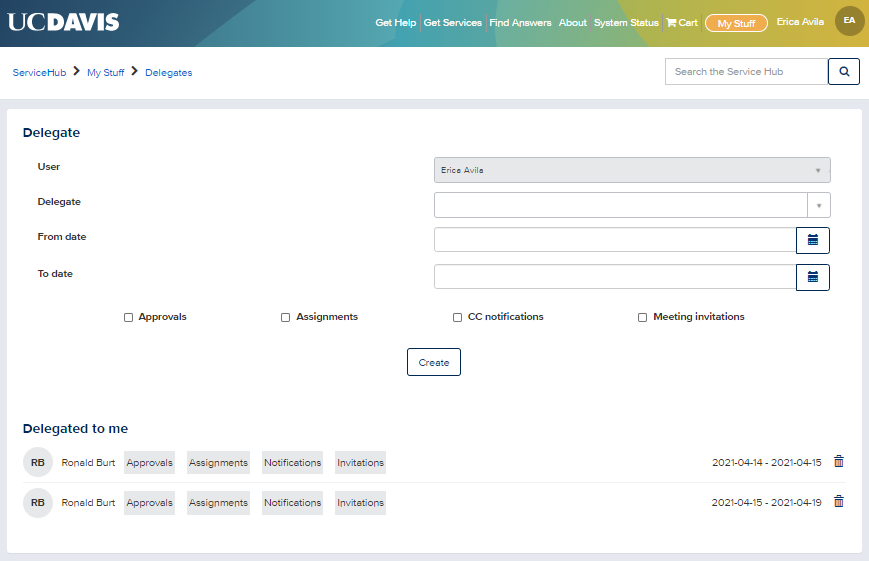
Task: Delete the delegation ending 2021-04-19
Action: tap(839, 502)
